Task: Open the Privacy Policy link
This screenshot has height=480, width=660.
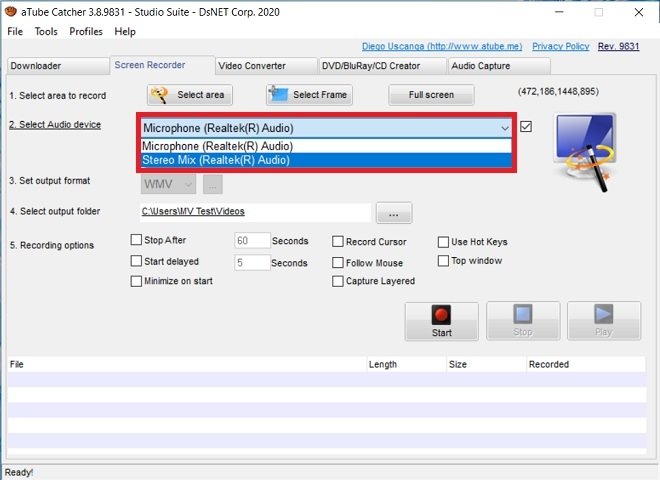Action: [561, 46]
